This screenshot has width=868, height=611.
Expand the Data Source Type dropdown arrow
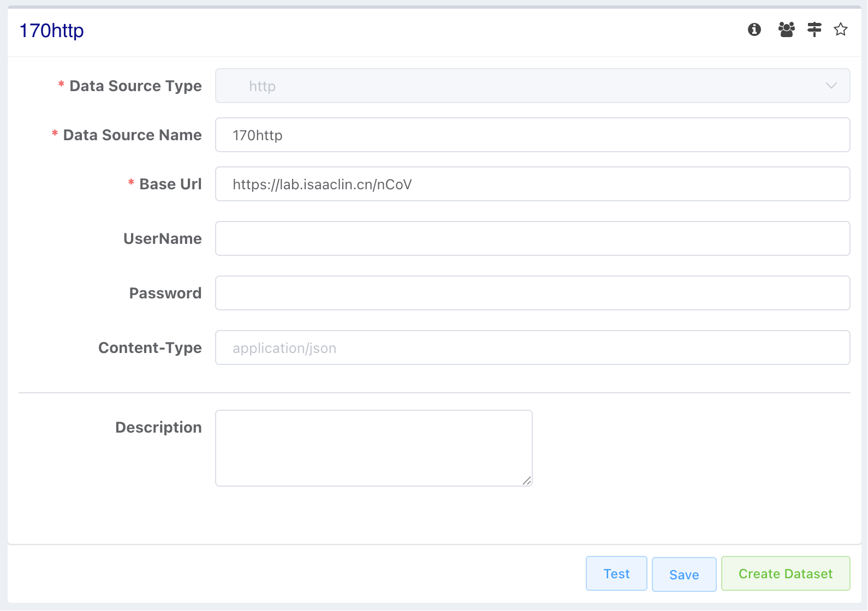[831, 86]
